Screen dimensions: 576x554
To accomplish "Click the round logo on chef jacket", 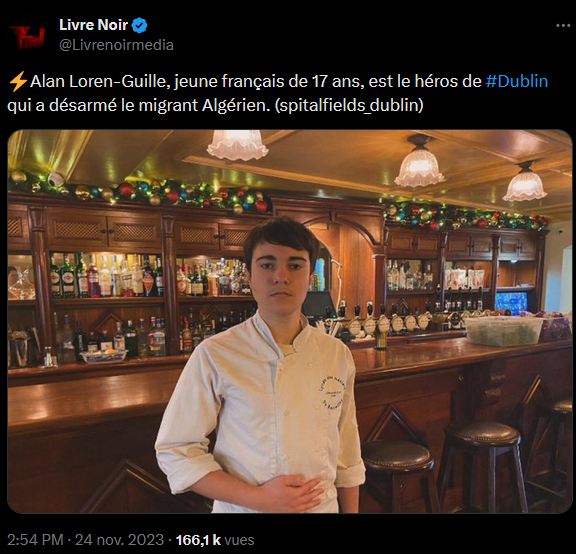I will [x=332, y=393].
